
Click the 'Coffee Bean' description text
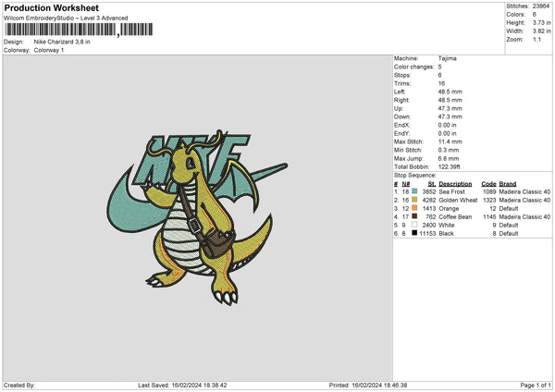(x=455, y=217)
